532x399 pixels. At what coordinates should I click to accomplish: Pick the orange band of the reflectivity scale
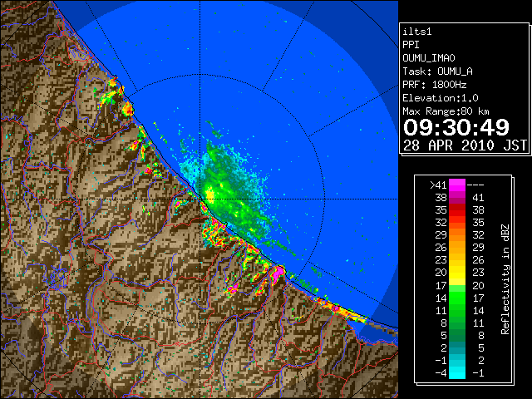pyautogui.click(x=457, y=241)
